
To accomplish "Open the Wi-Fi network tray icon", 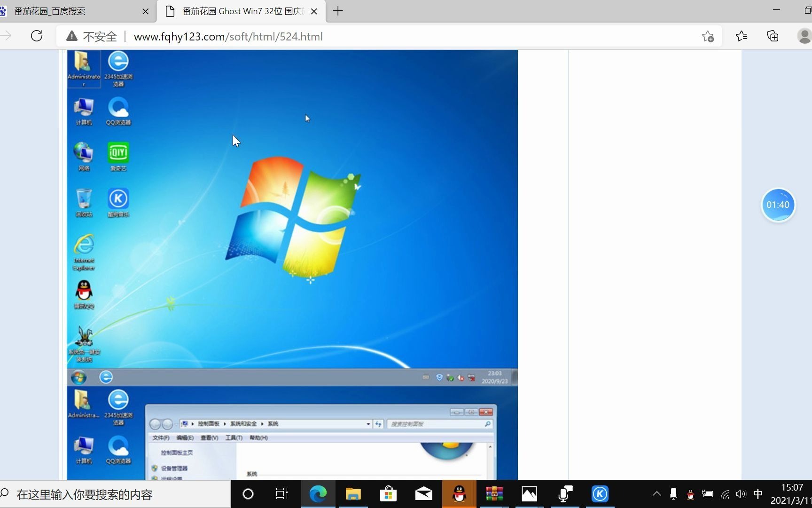I will coord(725,494).
